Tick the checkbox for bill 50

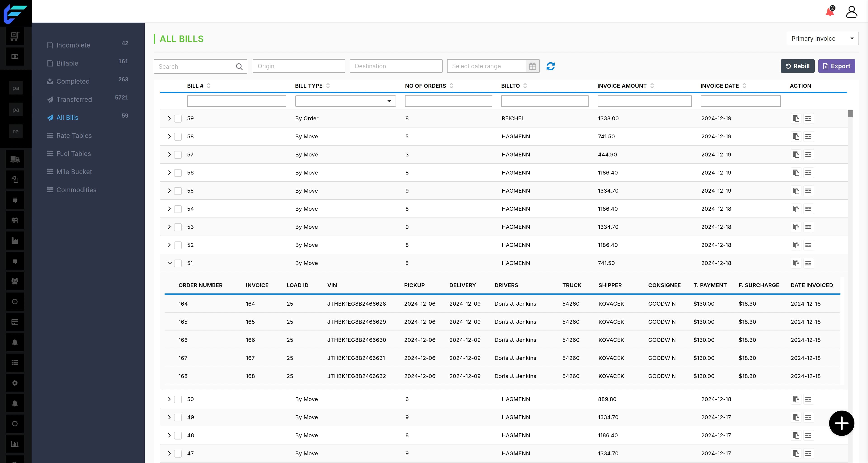coord(178,399)
